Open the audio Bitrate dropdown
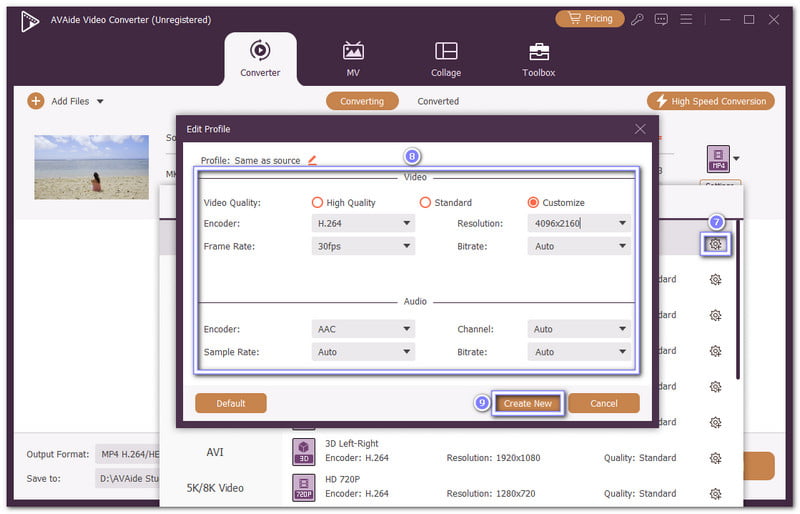 (x=579, y=352)
